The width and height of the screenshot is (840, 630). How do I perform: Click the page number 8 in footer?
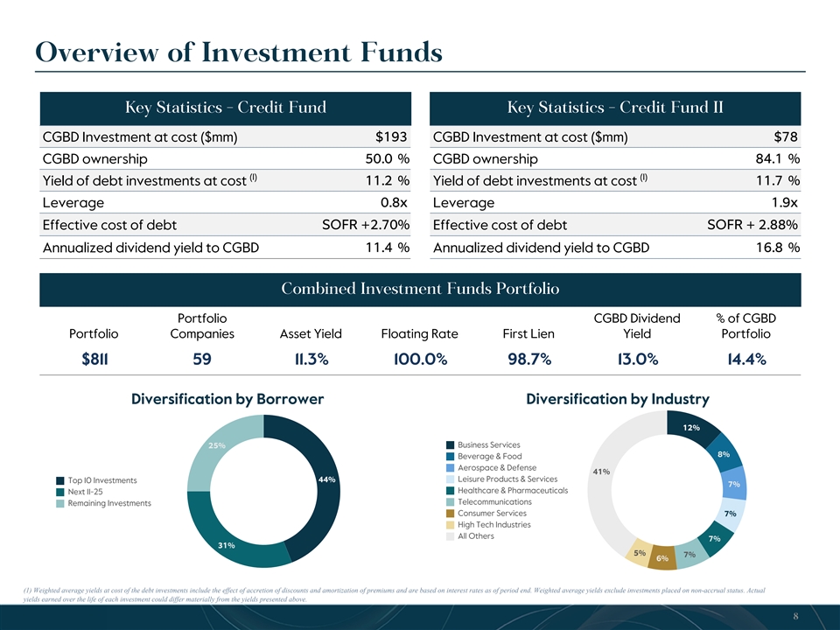794,616
